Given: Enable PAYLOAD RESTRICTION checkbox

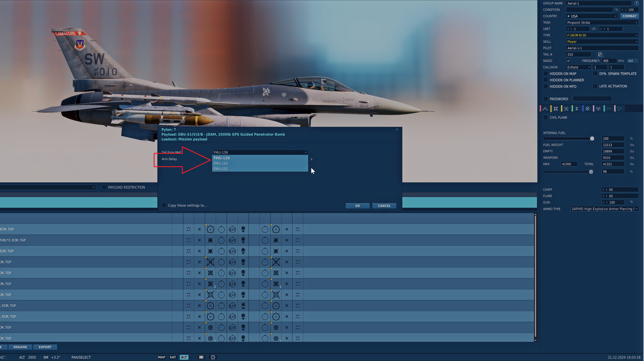Looking at the screenshot, I should click(104, 187).
